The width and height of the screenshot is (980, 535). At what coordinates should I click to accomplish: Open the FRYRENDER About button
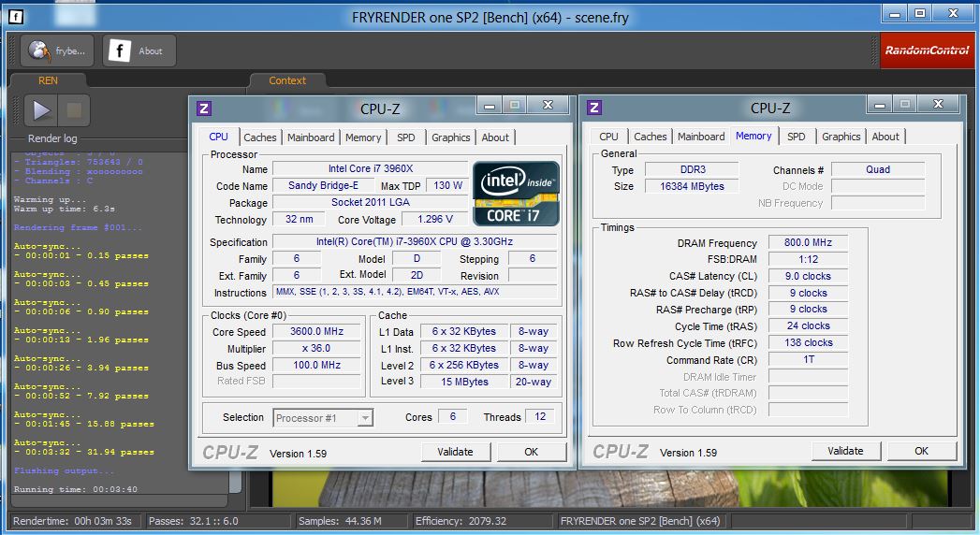tap(137, 51)
